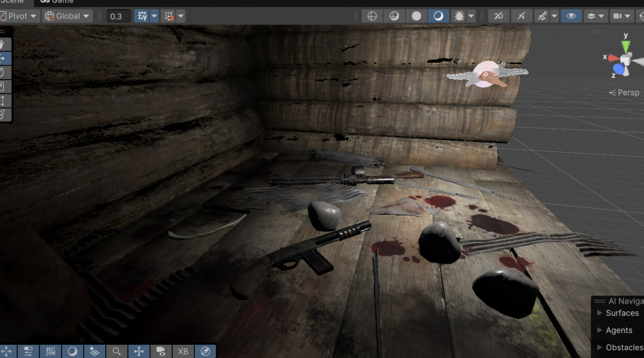
Task: Open the Pivot dropdown
Action: pos(20,16)
